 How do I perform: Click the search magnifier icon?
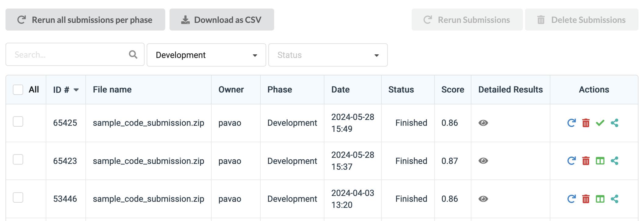tap(133, 55)
